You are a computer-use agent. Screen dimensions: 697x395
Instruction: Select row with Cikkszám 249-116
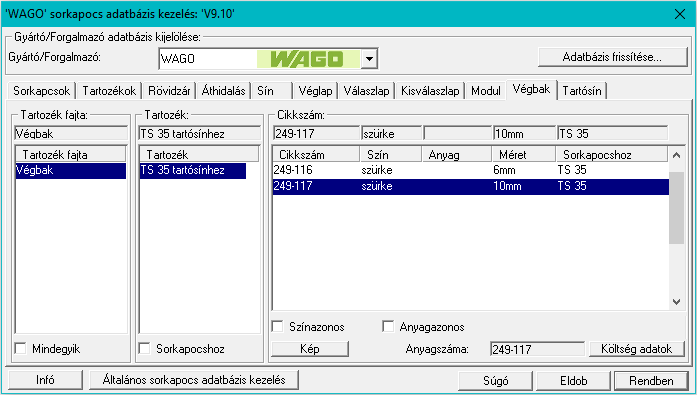(x=470, y=170)
